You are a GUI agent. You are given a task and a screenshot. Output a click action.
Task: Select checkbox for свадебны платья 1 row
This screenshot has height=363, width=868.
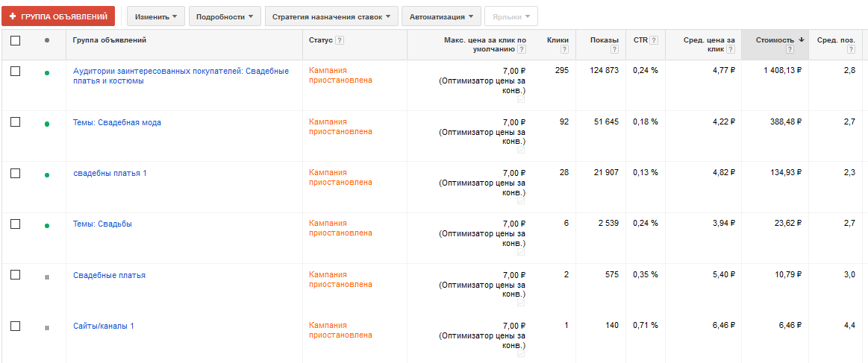tap(16, 174)
